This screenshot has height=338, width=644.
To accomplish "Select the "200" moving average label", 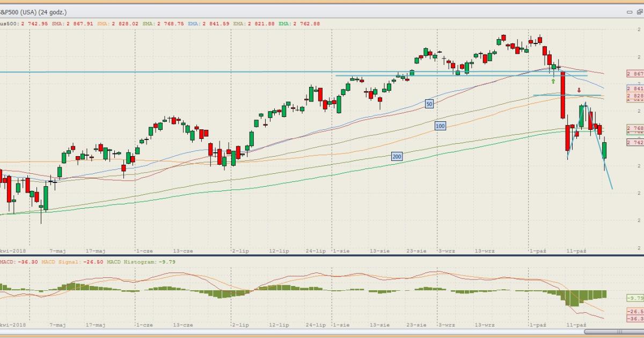I will point(397,157).
